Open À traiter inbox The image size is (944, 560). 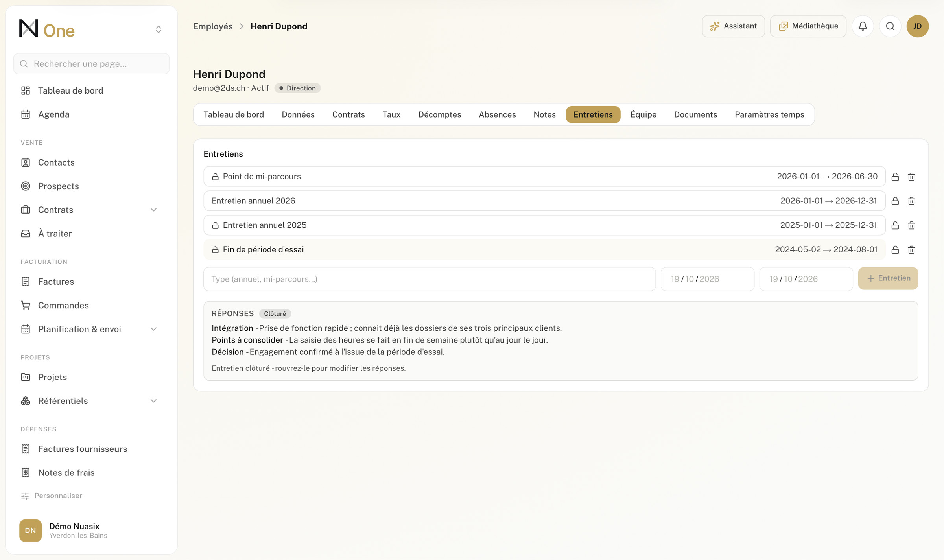pyautogui.click(x=91, y=234)
